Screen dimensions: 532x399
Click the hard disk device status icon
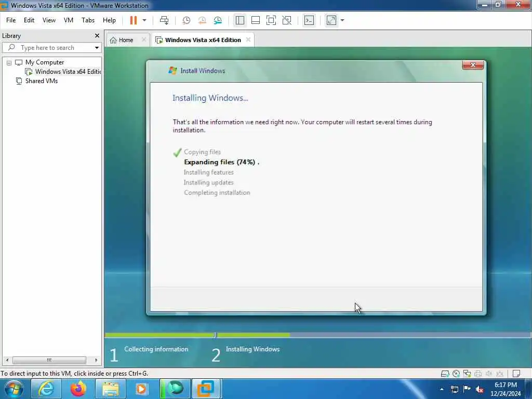pos(445,374)
